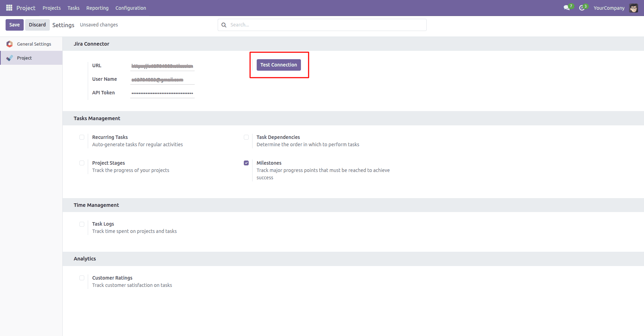
Task: Click the API Token field
Action: tap(162, 93)
